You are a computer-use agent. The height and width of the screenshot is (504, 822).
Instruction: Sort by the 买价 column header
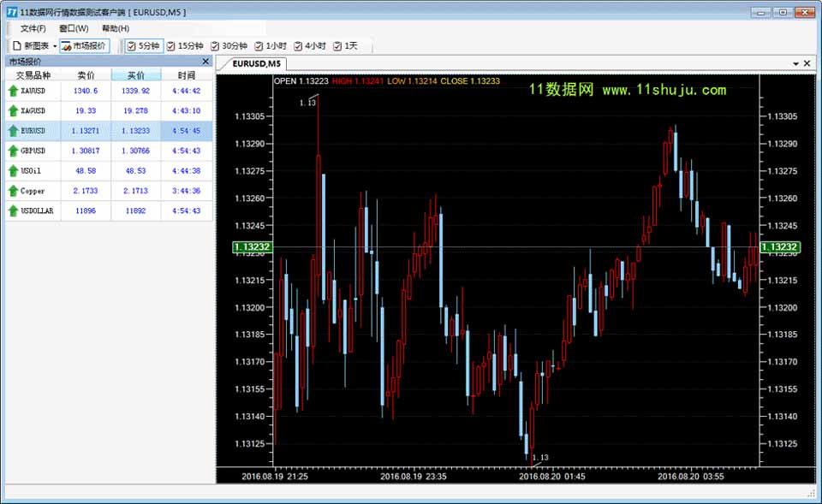point(136,75)
